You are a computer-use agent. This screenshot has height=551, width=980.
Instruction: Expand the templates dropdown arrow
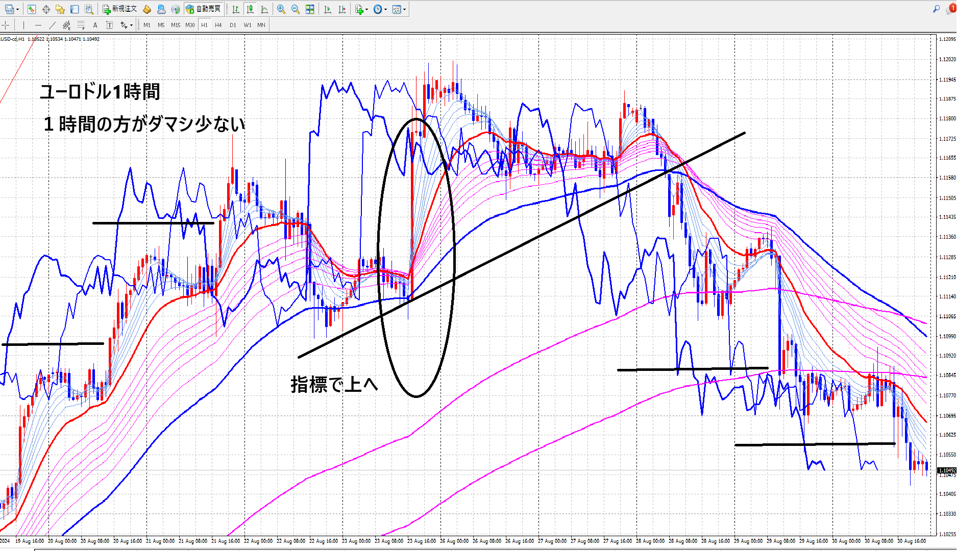pos(404,9)
